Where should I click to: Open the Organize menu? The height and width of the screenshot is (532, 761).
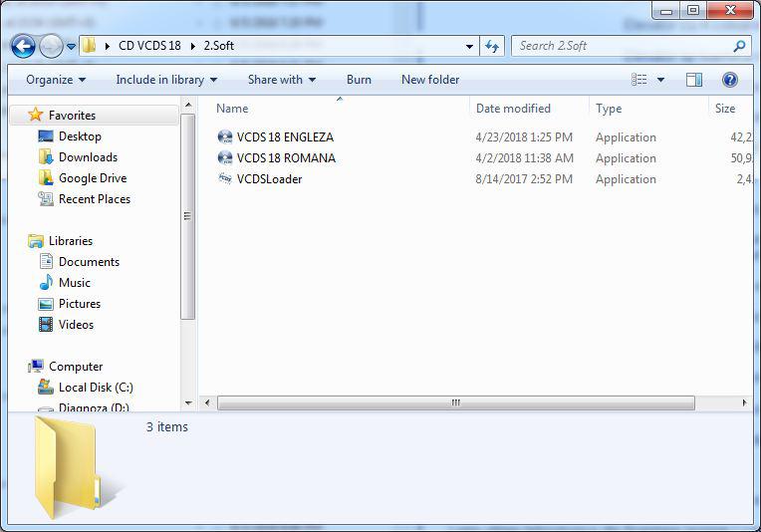point(56,80)
